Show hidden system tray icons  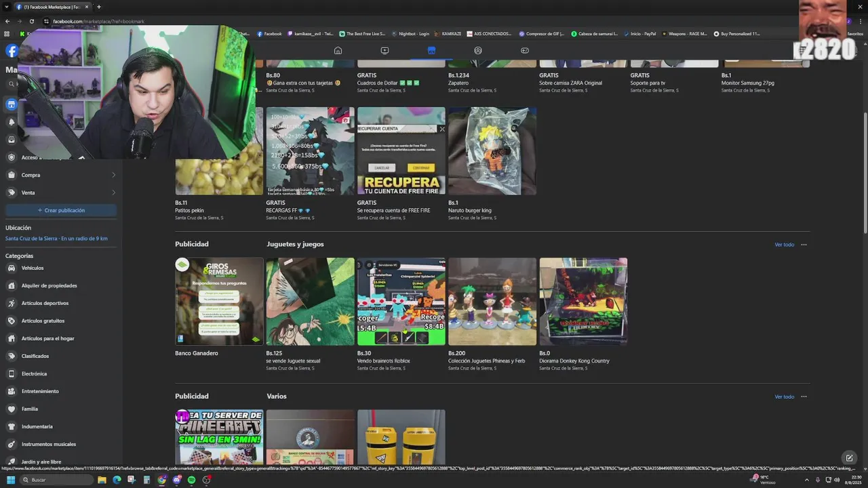(x=806, y=480)
